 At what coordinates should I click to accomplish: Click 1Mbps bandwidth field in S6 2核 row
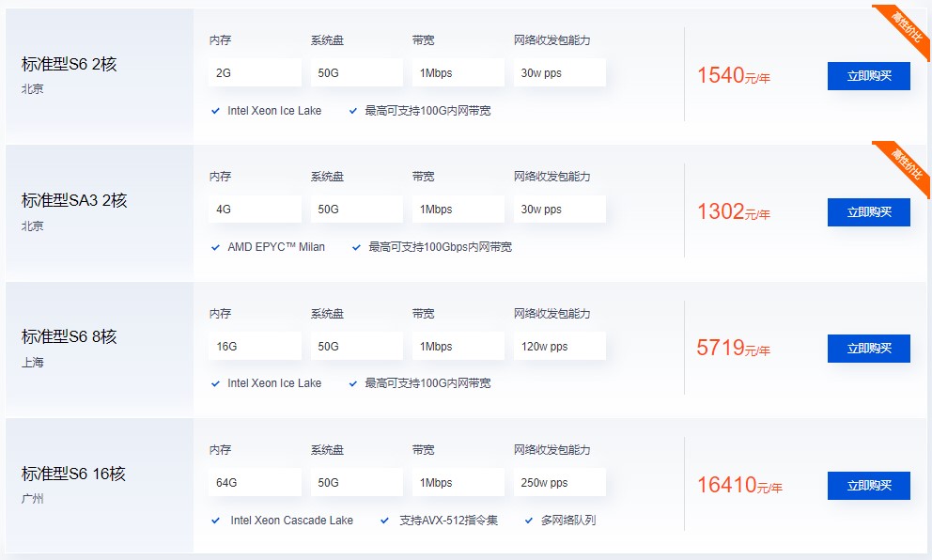click(x=458, y=72)
